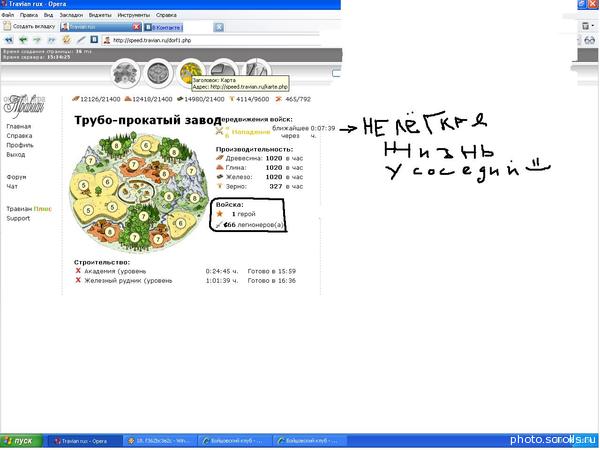Click clay stock 12418/21400
The width and height of the screenshot is (600, 450).
tap(148, 99)
